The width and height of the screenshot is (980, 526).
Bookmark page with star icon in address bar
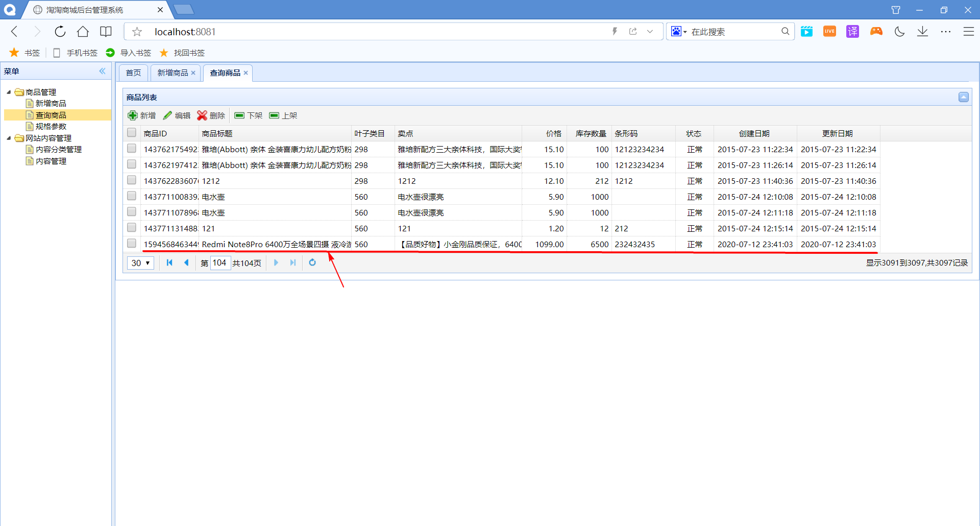click(x=137, y=32)
